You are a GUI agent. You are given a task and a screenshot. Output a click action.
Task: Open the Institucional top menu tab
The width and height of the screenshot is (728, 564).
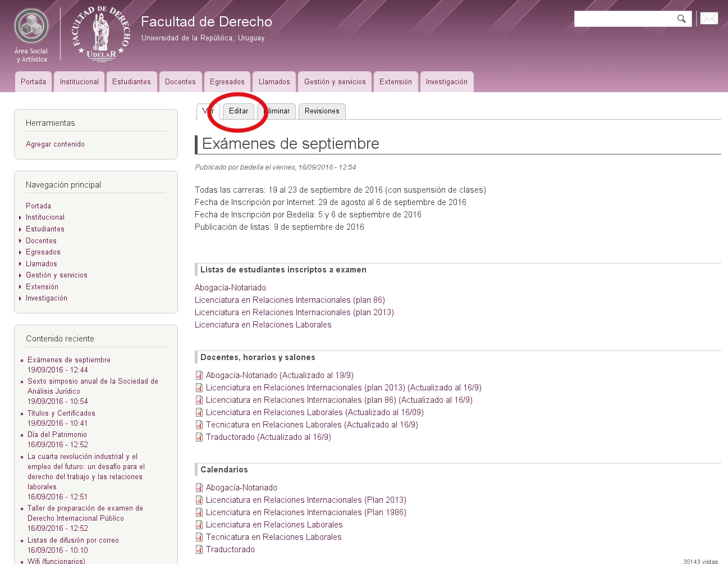click(79, 82)
